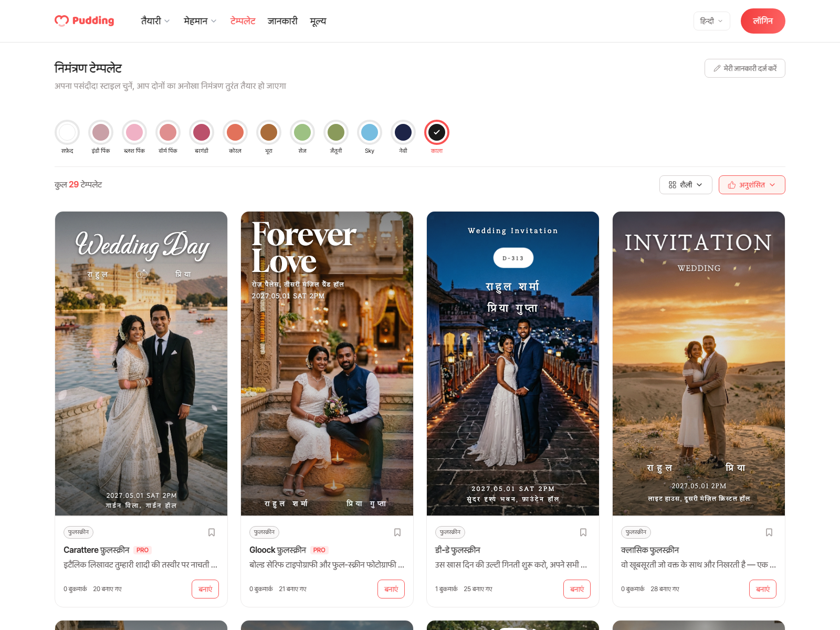Select the नेवी color filter
The image size is (840, 630).
pyautogui.click(x=403, y=132)
